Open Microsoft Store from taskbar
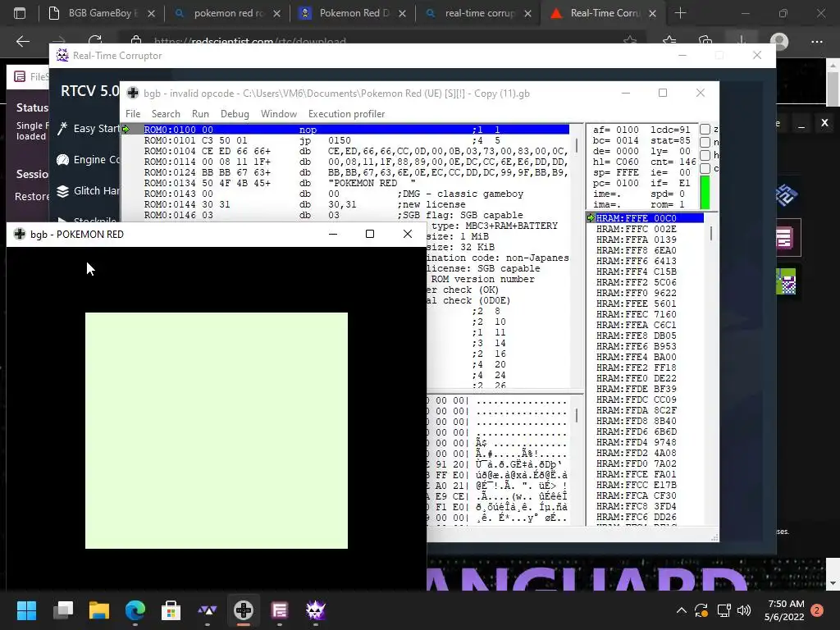 coord(171,610)
